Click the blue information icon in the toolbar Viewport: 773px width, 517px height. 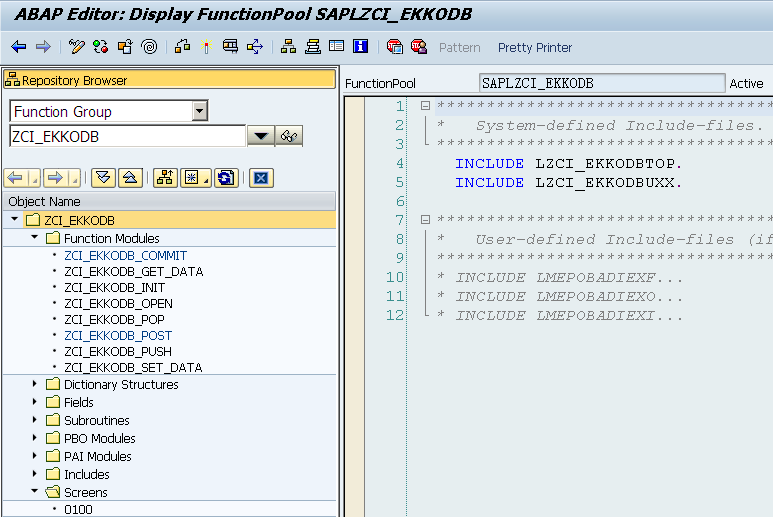pos(361,47)
